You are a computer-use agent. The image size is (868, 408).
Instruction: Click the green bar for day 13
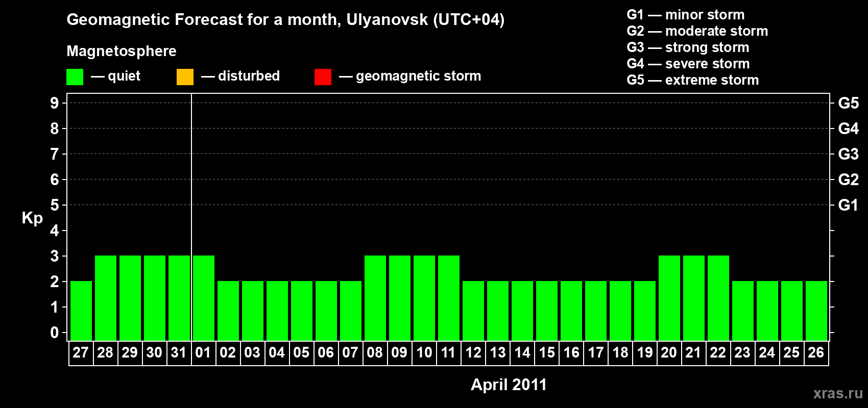tap(498, 311)
